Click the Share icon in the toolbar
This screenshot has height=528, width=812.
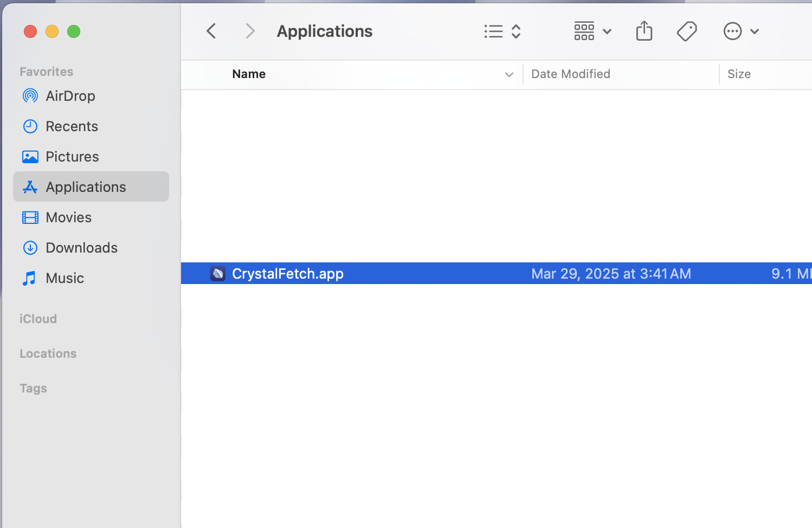pyautogui.click(x=643, y=31)
